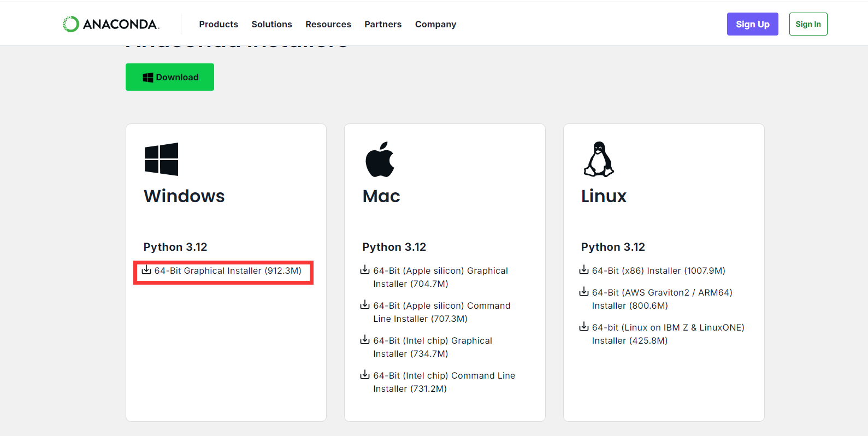The image size is (868, 436).
Task: Open the Resources menu
Action: tap(328, 24)
